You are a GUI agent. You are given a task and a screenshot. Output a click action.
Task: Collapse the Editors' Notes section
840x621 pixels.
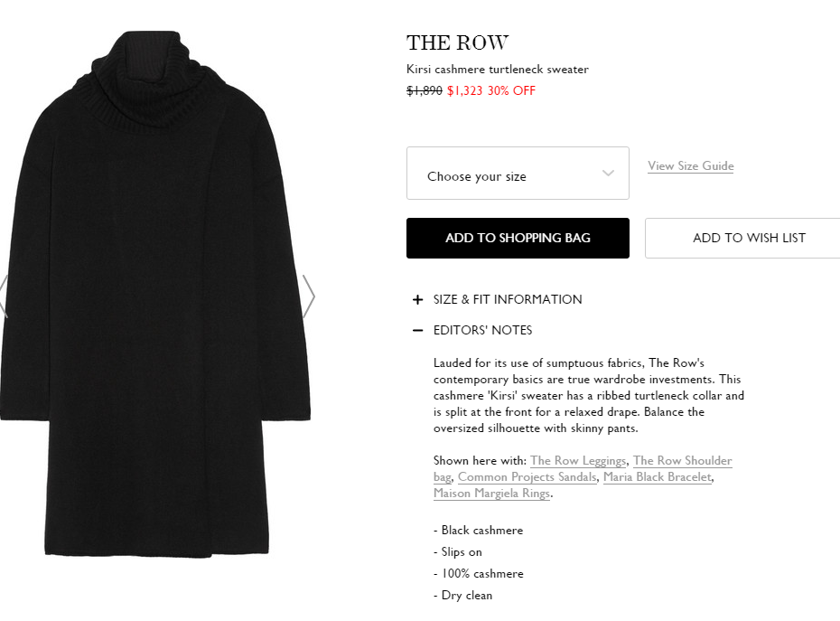[x=482, y=330]
